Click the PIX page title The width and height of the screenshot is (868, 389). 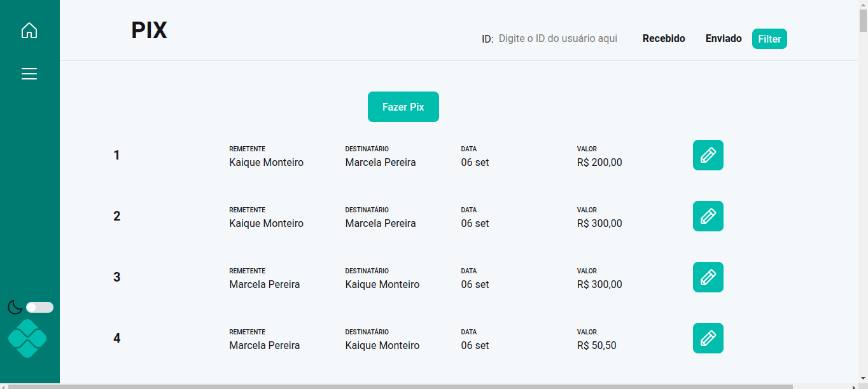point(149,30)
